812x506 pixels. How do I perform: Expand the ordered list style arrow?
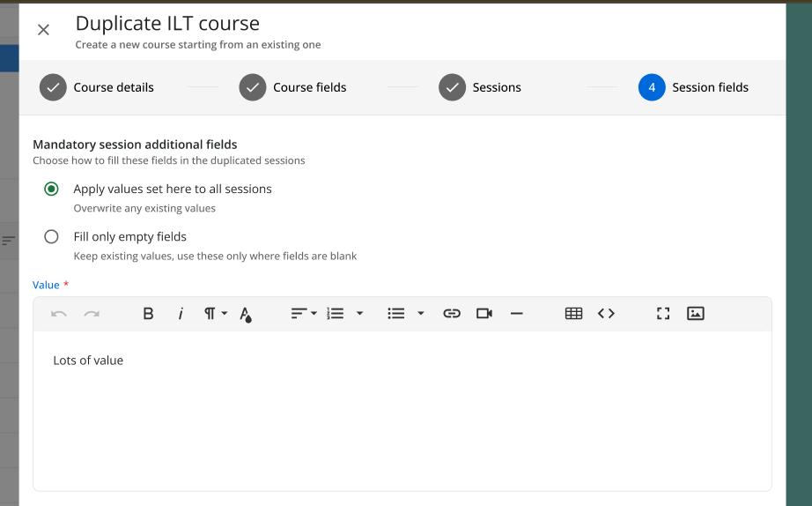pyautogui.click(x=359, y=314)
